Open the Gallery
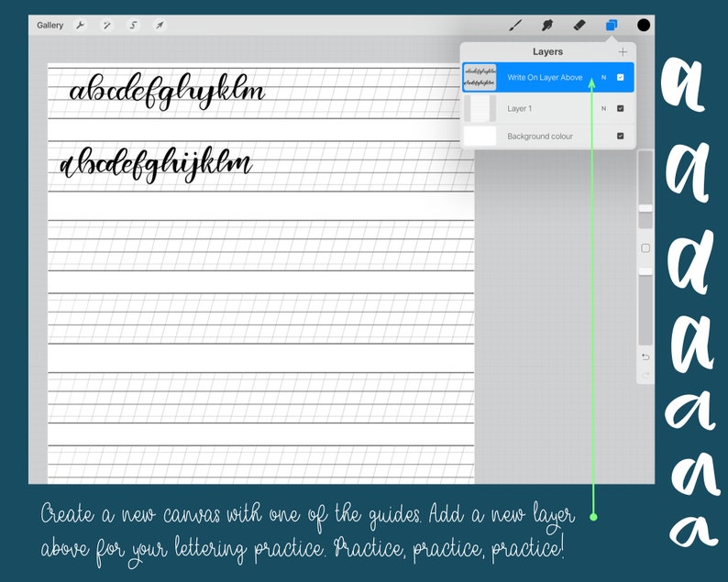The height and width of the screenshot is (582, 728). [50, 25]
